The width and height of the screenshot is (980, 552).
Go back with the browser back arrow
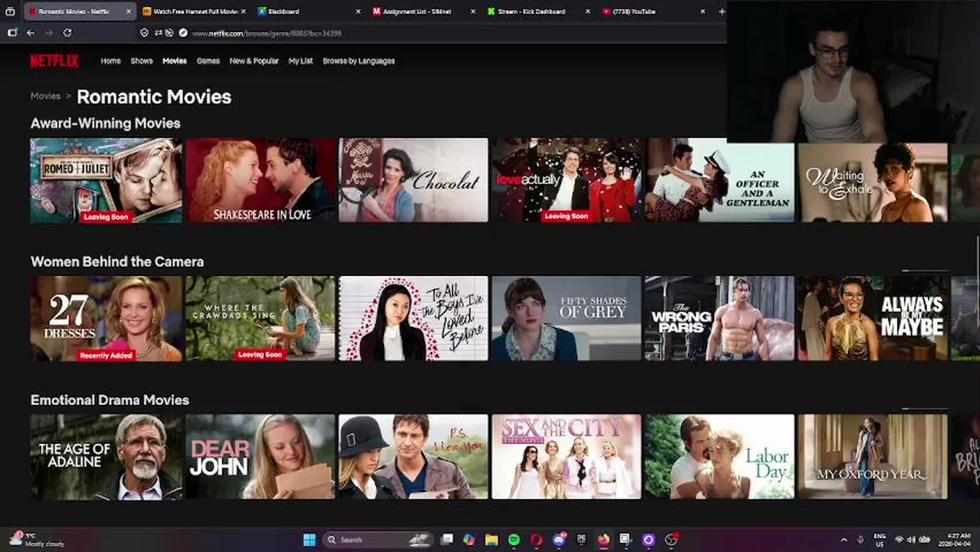[x=31, y=33]
